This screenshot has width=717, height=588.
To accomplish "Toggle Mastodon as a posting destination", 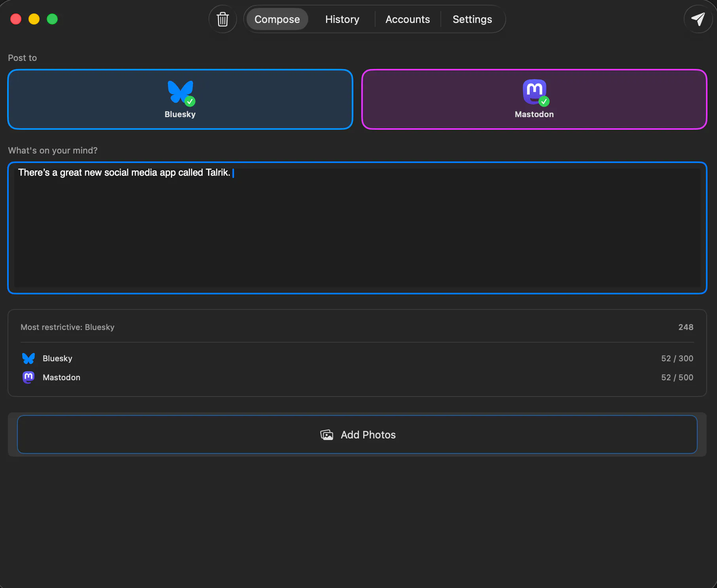I will pyautogui.click(x=534, y=99).
